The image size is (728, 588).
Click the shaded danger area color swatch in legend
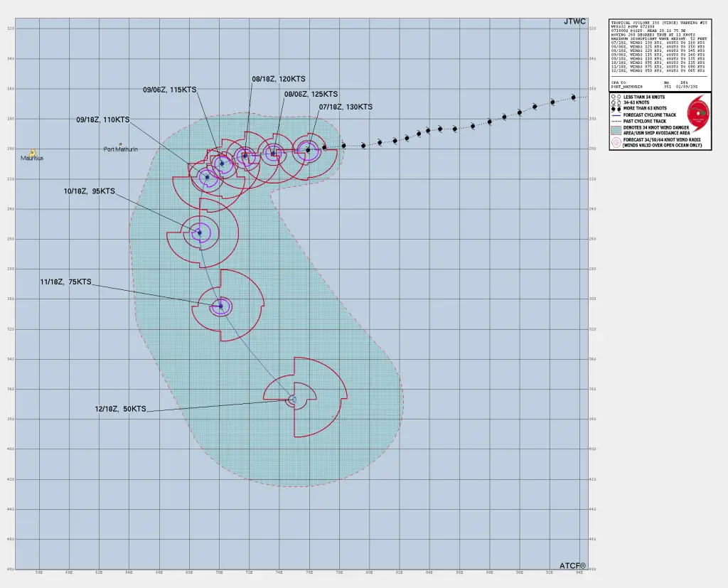coord(616,130)
